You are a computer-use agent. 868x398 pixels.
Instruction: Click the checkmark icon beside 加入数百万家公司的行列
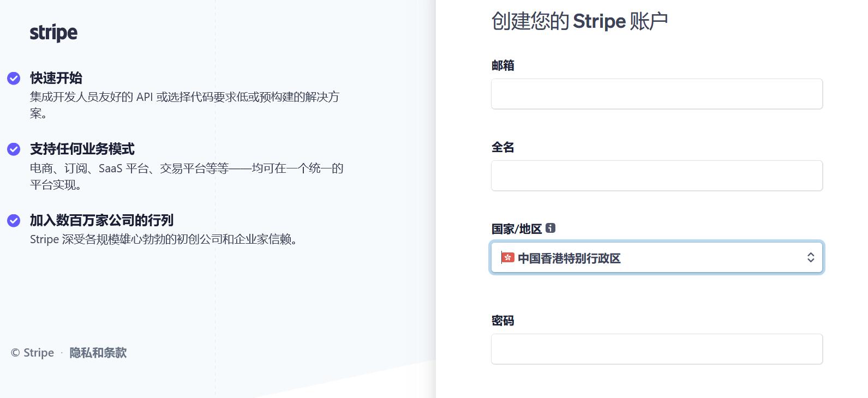click(14, 221)
